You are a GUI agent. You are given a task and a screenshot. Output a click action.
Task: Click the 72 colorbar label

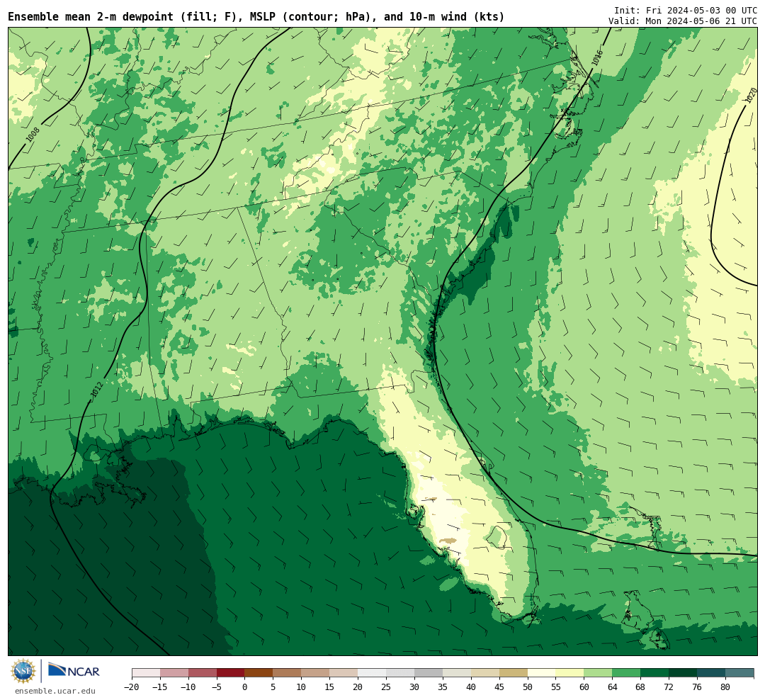[669, 687]
